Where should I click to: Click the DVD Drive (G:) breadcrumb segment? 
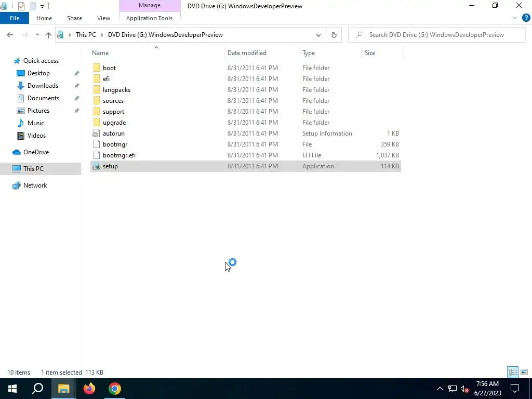(x=165, y=35)
